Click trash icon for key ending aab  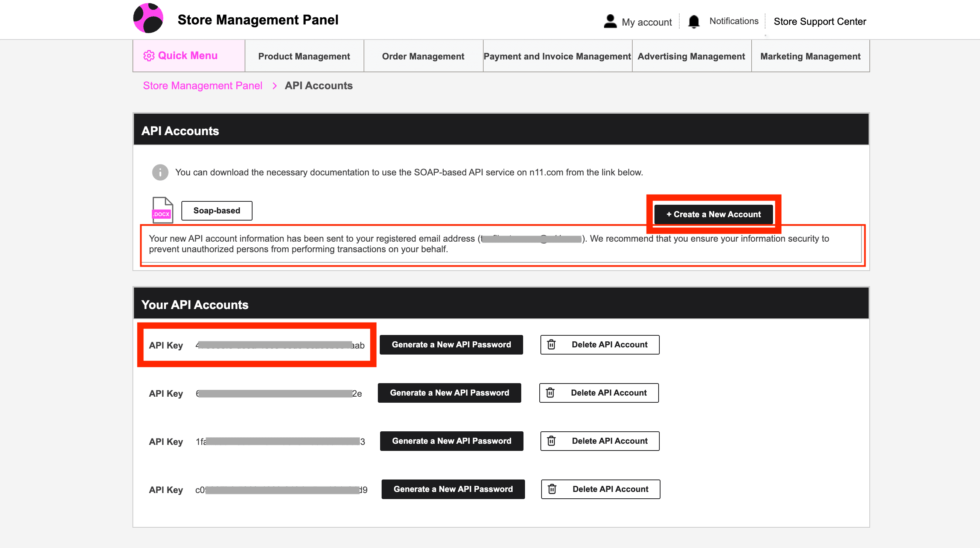point(551,345)
